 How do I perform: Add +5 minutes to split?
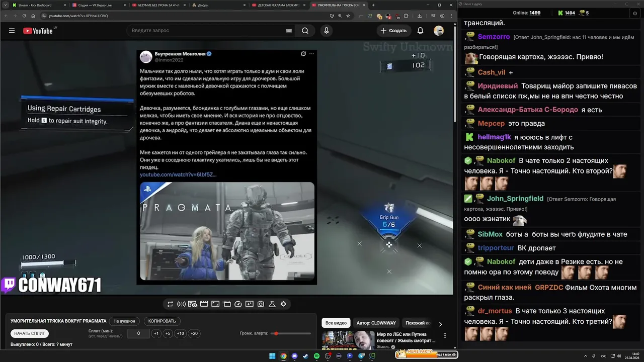click(x=168, y=333)
